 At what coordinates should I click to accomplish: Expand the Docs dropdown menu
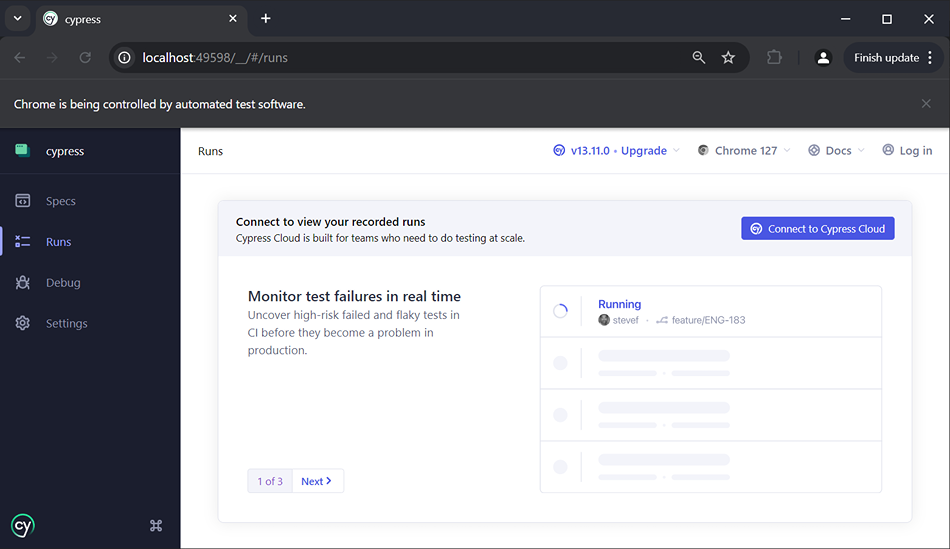tap(837, 151)
